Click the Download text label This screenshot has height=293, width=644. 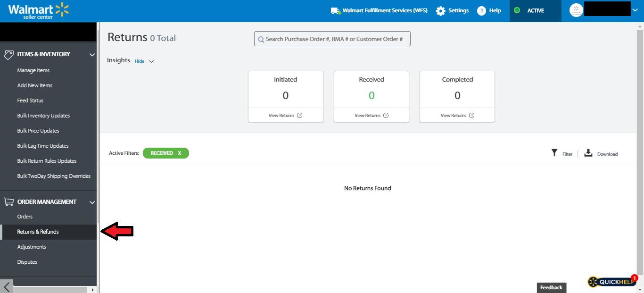point(607,154)
